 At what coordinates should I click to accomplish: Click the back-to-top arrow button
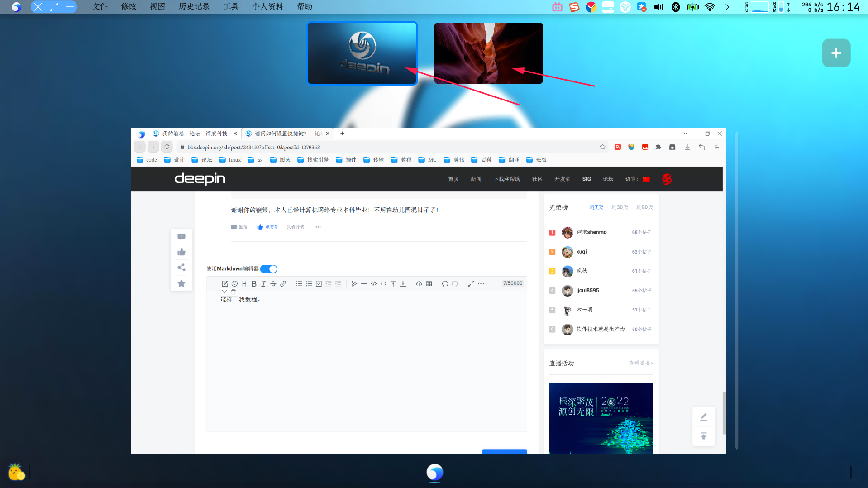[x=704, y=436]
